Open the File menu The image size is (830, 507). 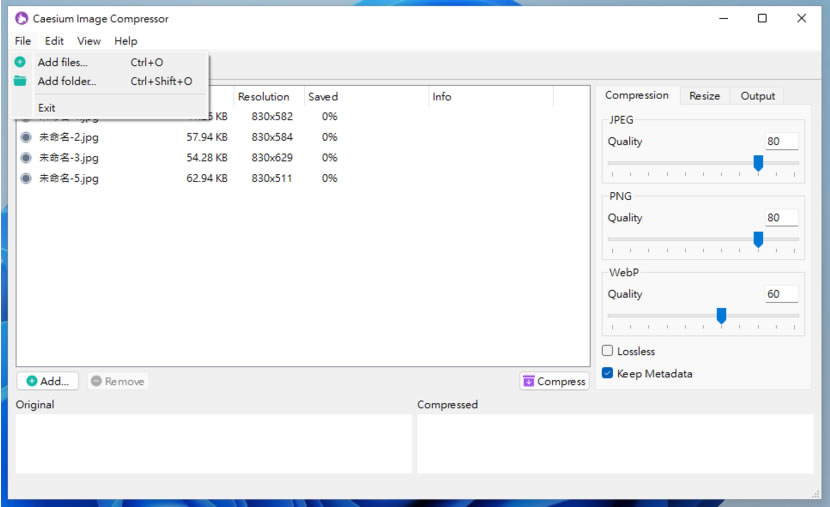23,41
